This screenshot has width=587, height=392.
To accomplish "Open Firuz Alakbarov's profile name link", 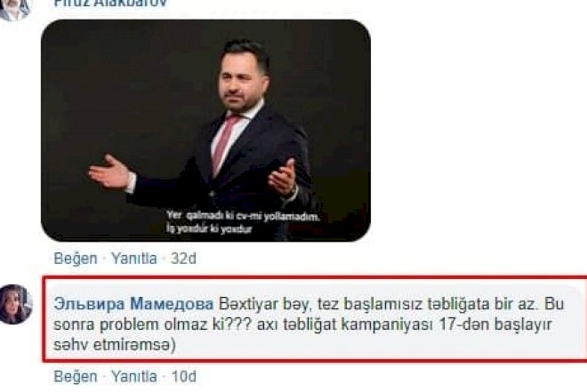I will coord(110,4).
